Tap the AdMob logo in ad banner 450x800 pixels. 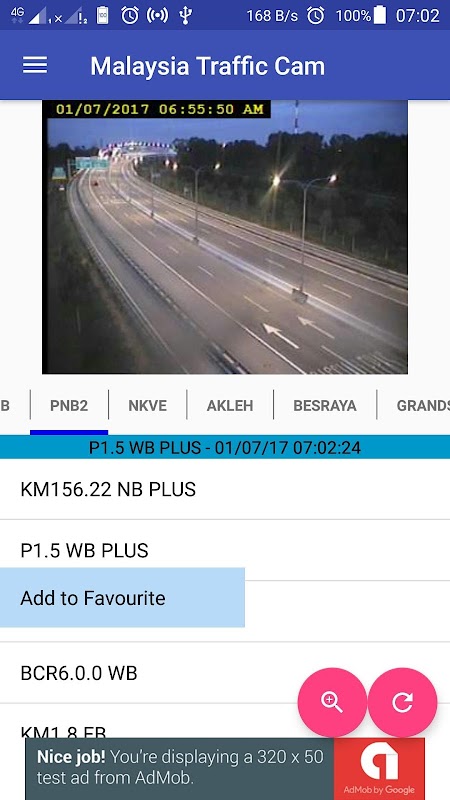pos(379,769)
